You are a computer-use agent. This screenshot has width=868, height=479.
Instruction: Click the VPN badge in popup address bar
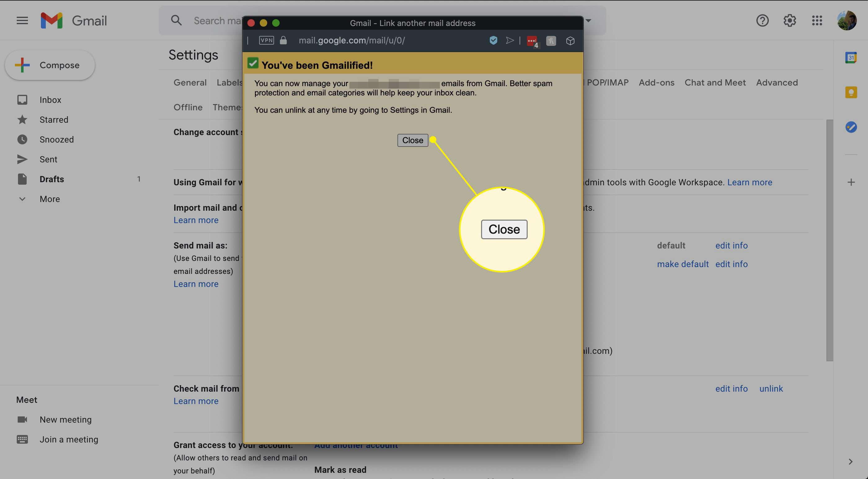point(266,40)
